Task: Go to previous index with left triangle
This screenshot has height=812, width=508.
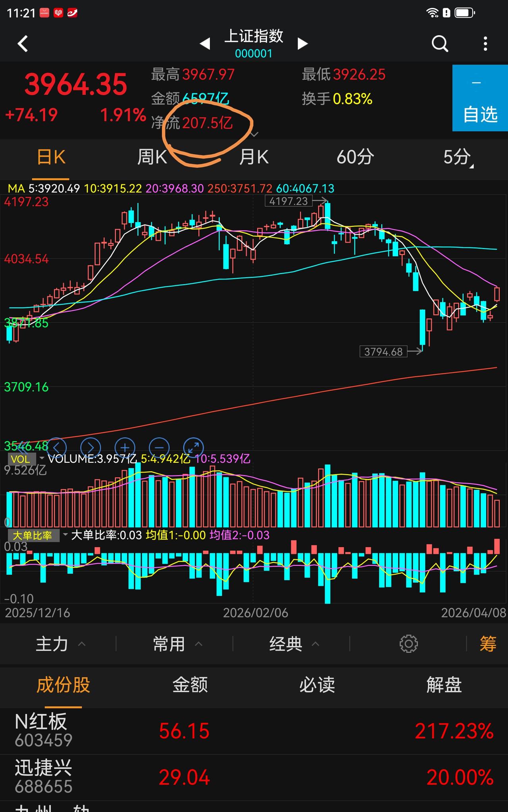Action: [205, 43]
